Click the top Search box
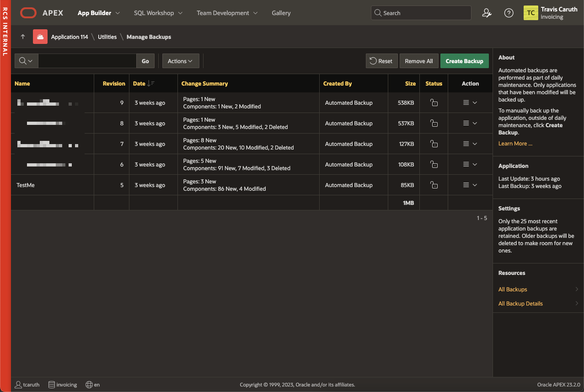The height and width of the screenshot is (392, 584). tap(421, 13)
